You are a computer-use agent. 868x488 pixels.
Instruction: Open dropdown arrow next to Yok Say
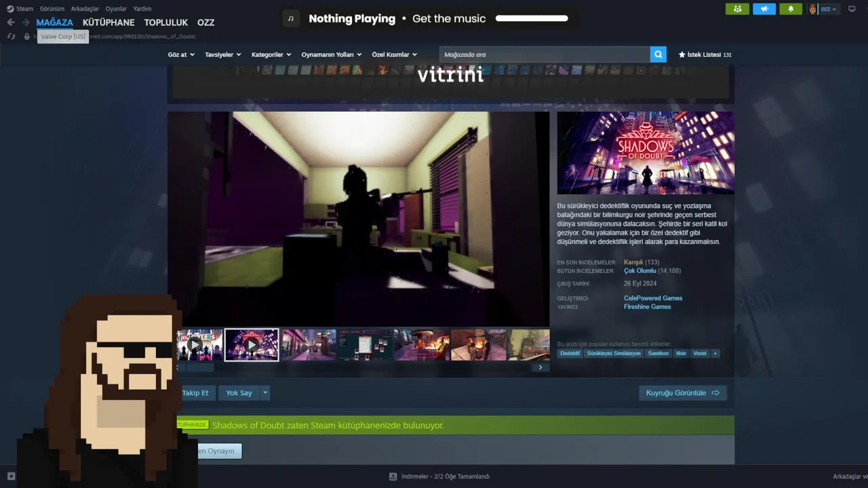click(265, 392)
